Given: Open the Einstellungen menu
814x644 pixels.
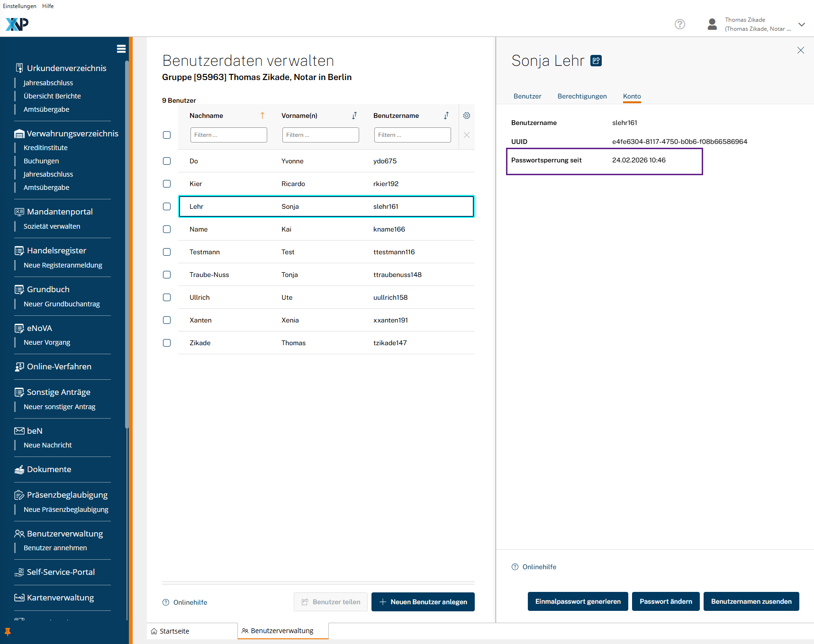Looking at the screenshot, I should coord(19,6).
